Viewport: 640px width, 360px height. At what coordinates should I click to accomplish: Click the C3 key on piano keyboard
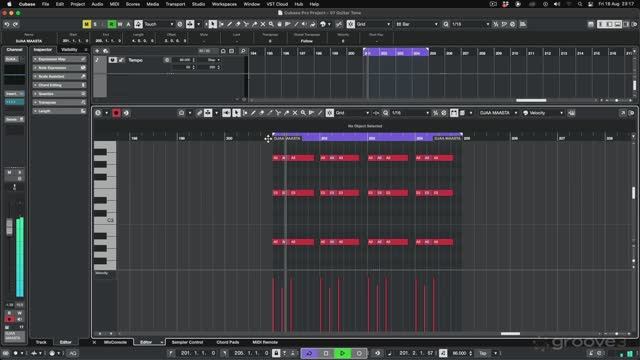(105, 220)
